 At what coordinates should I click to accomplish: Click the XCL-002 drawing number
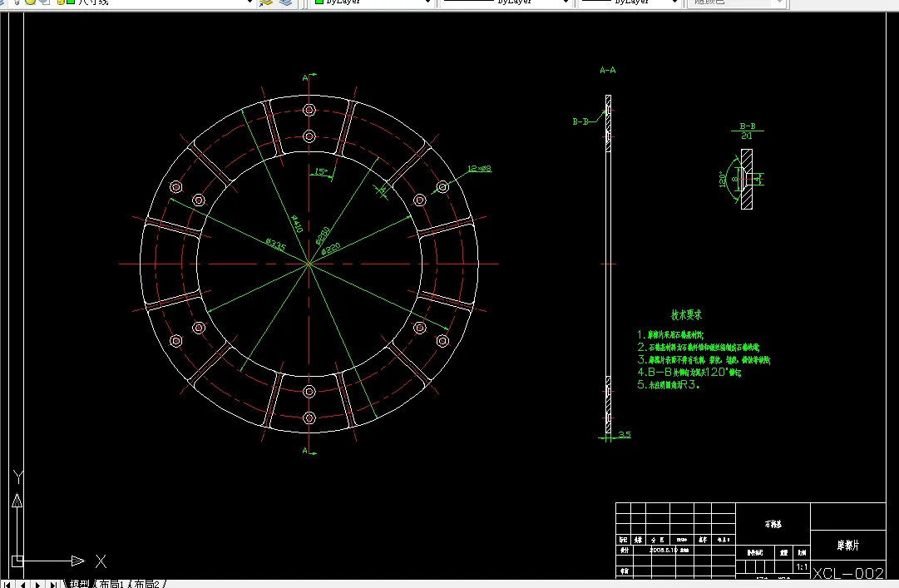848,573
